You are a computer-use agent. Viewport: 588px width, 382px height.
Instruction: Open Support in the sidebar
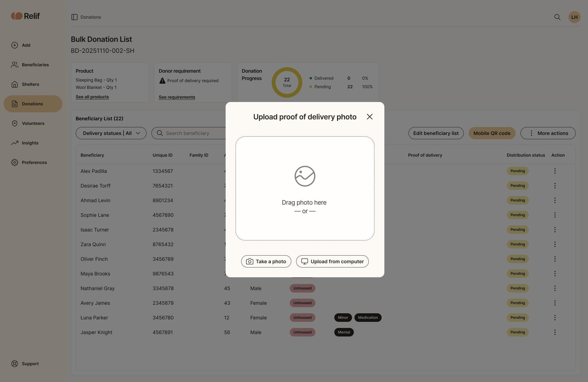pos(25,364)
